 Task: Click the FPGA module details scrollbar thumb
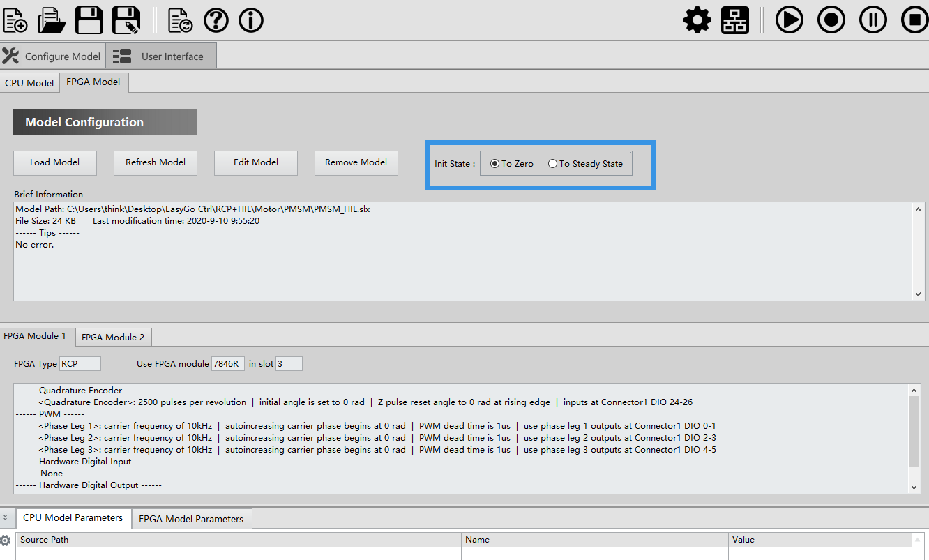(914, 431)
